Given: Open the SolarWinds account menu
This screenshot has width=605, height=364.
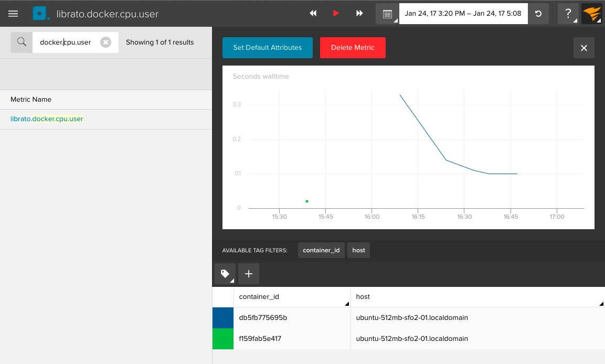Looking at the screenshot, I should pos(592,14).
